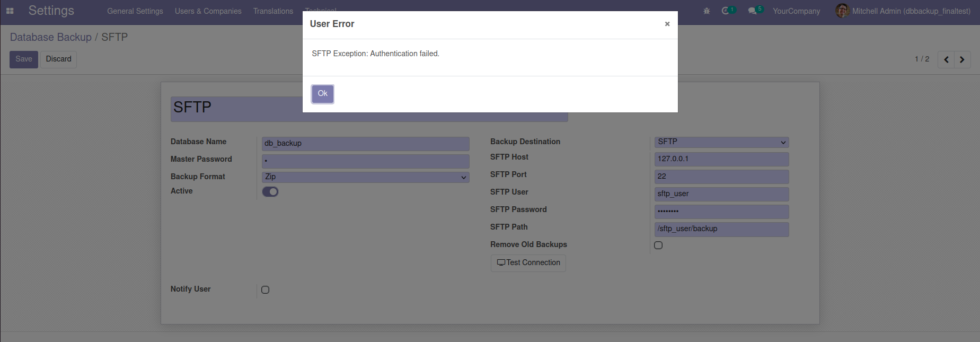The height and width of the screenshot is (342, 980).
Task: Go to the previous record arrow
Action: 946,59
